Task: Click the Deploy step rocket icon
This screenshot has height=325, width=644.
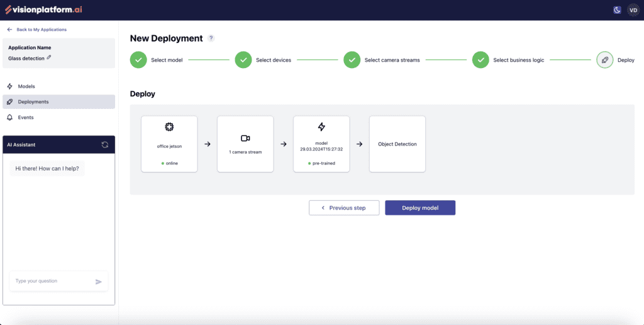Action: pos(604,60)
